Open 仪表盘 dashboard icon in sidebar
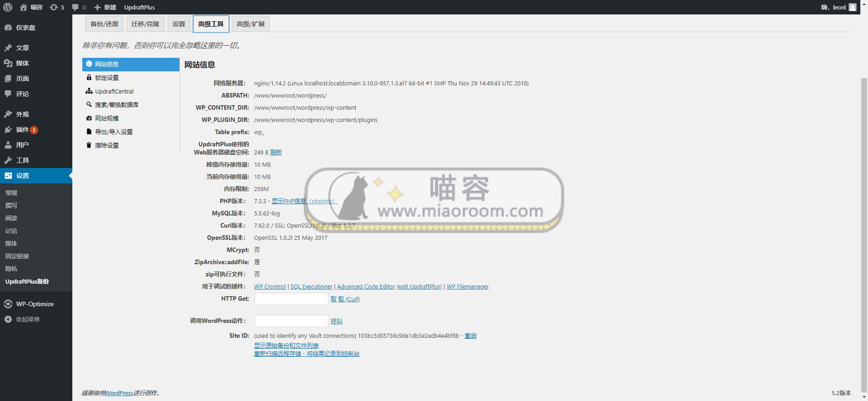The height and width of the screenshot is (401, 868). coord(8,28)
